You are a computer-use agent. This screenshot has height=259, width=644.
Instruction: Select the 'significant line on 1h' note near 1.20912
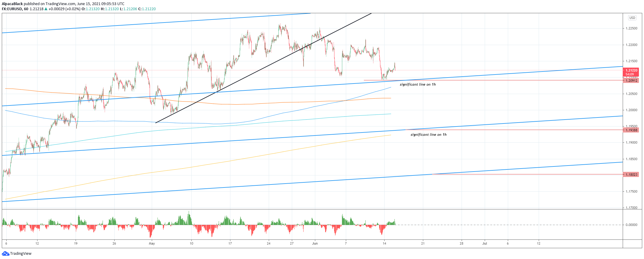[x=418, y=84]
